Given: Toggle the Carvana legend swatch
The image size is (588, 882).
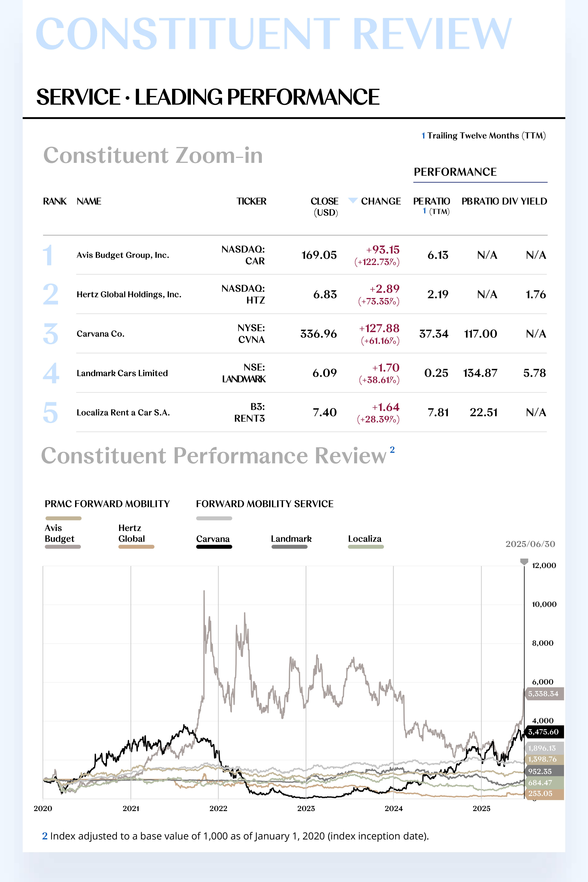Looking at the screenshot, I should pos(214,547).
